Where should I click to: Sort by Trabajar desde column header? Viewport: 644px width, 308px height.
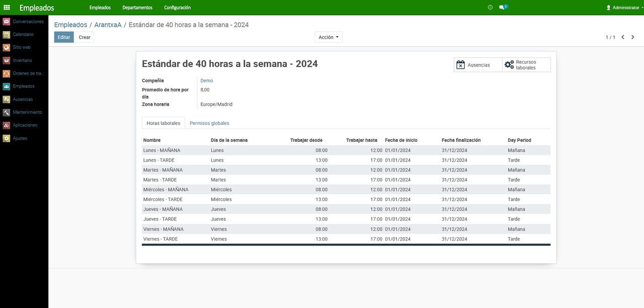pyautogui.click(x=306, y=140)
